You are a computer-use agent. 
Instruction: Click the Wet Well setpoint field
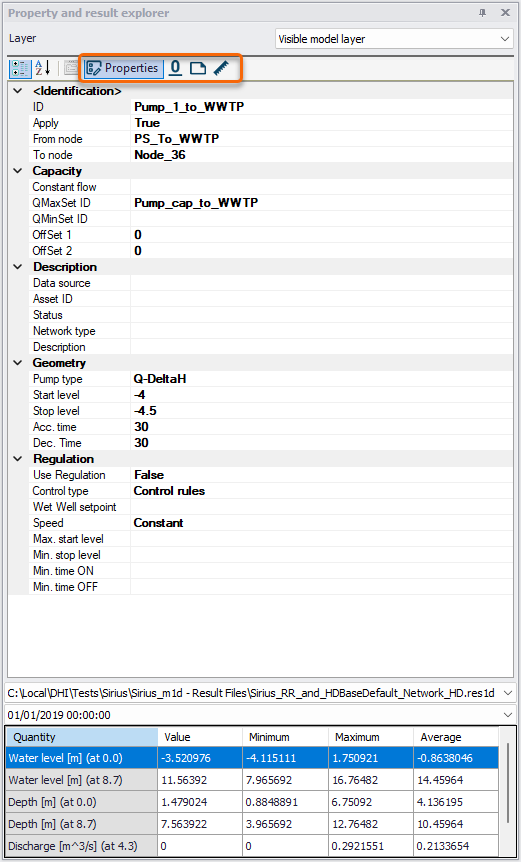322,507
